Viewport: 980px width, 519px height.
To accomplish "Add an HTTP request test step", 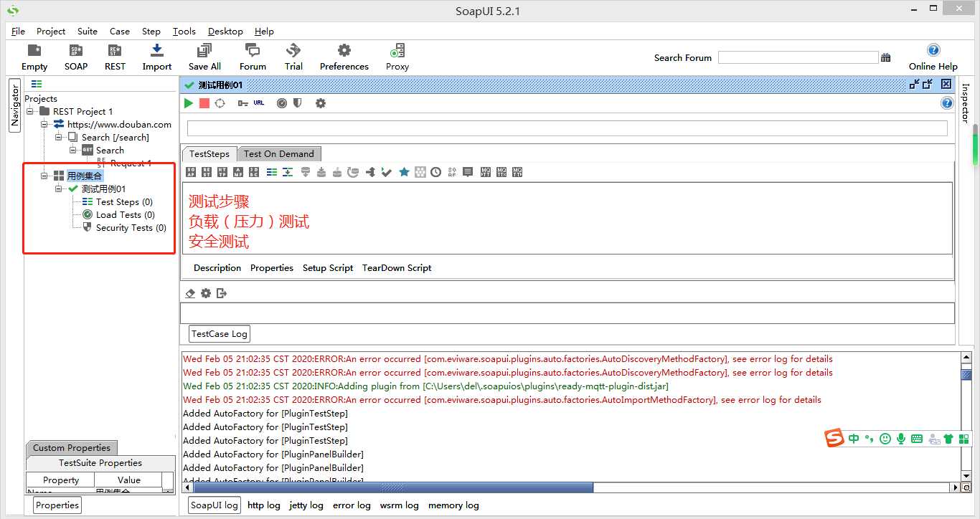I will click(x=222, y=172).
